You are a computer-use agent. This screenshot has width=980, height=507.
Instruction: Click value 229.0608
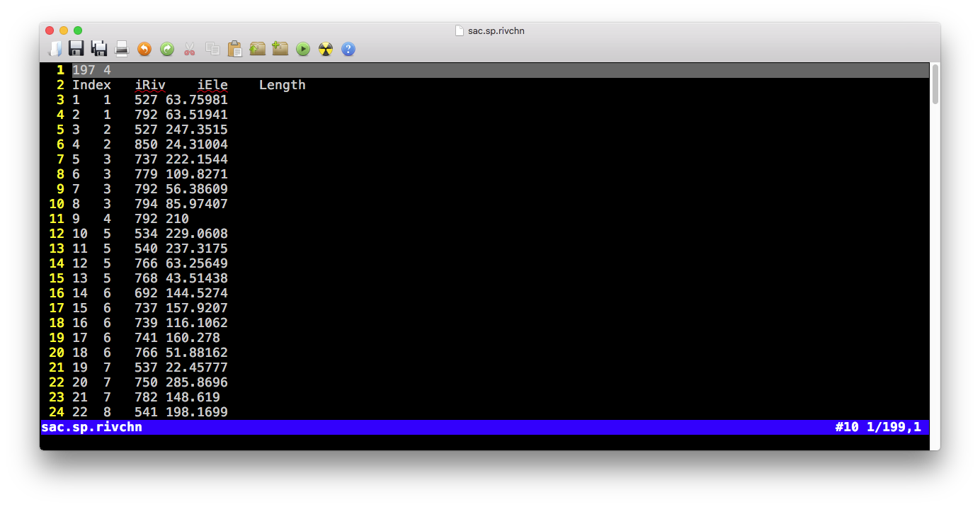click(x=197, y=234)
